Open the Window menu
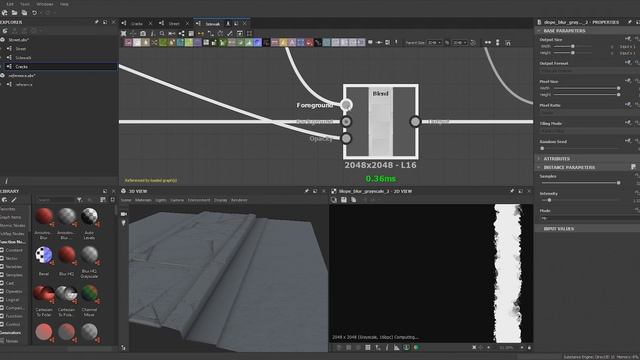Image resolution: width=640 pixels, height=360 pixels. 45,4
